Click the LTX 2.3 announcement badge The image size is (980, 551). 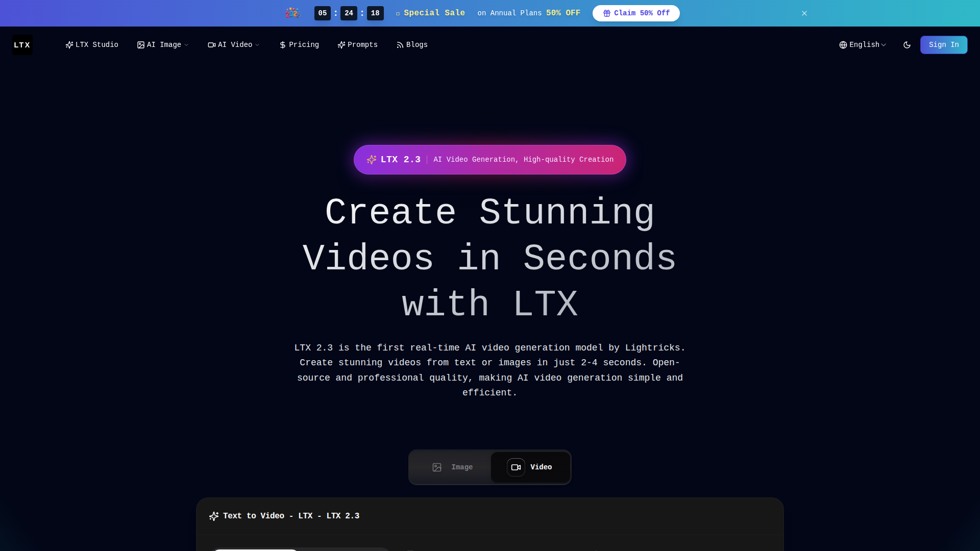coord(490,160)
